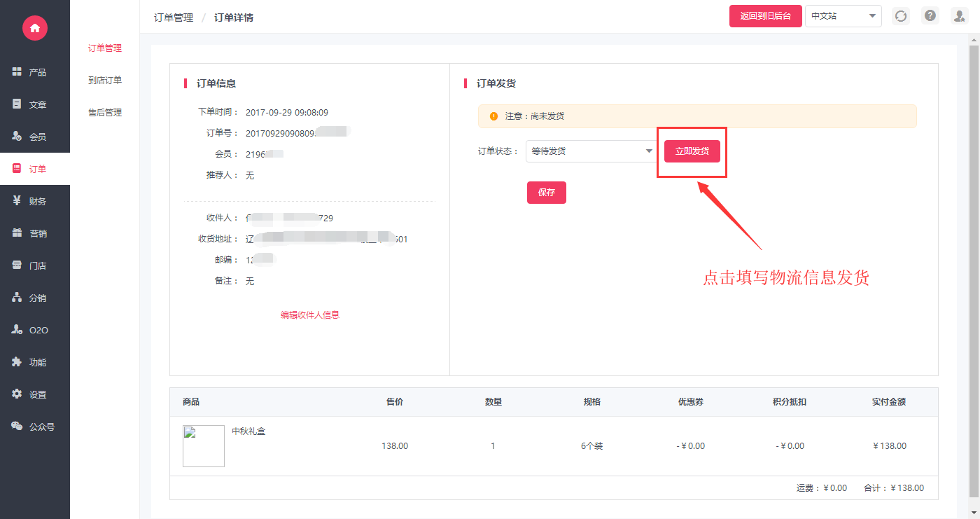Click the 返回到旧后台 button
Image resolution: width=980 pixels, height=519 pixels.
pyautogui.click(x=765, y=16)
